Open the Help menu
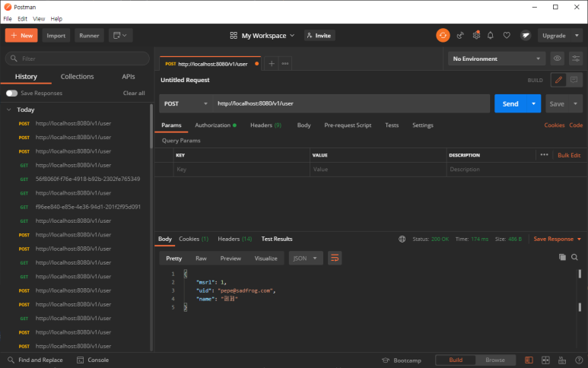Image resolution: width=588 pixels, height=368 pixels. click(x=56, y=19)
